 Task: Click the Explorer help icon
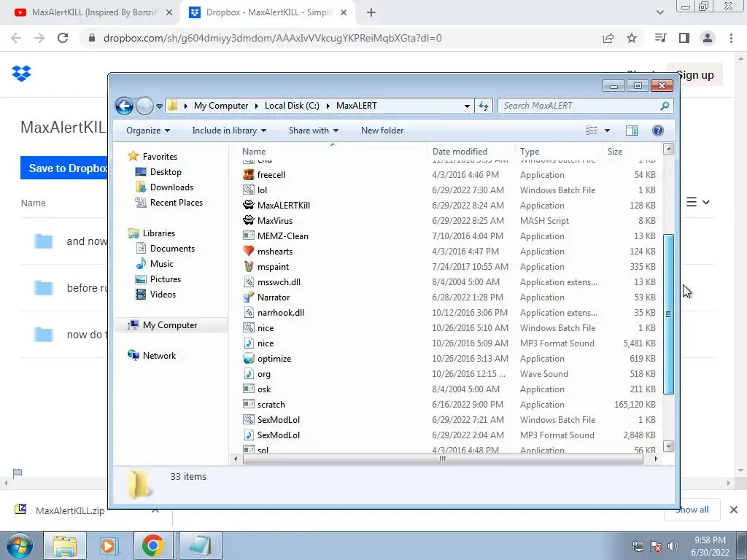[x=658, y=131]
